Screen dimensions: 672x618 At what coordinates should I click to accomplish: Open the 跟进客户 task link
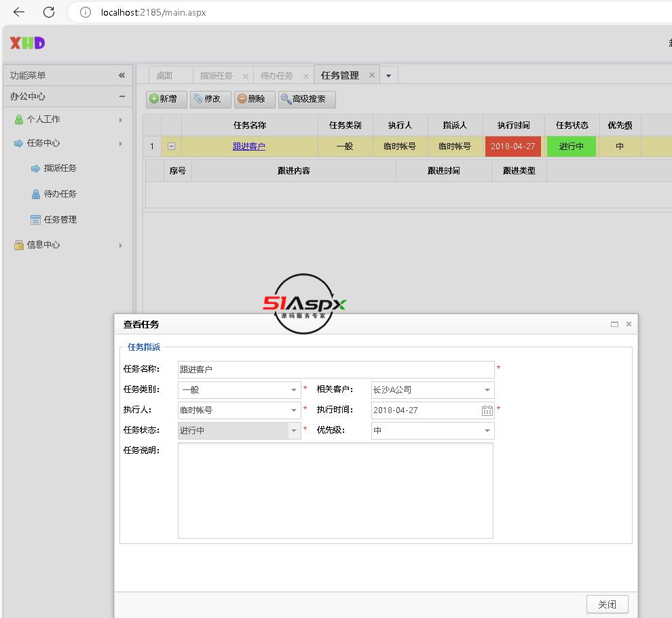pyautogui.click(x=249, y=147)
